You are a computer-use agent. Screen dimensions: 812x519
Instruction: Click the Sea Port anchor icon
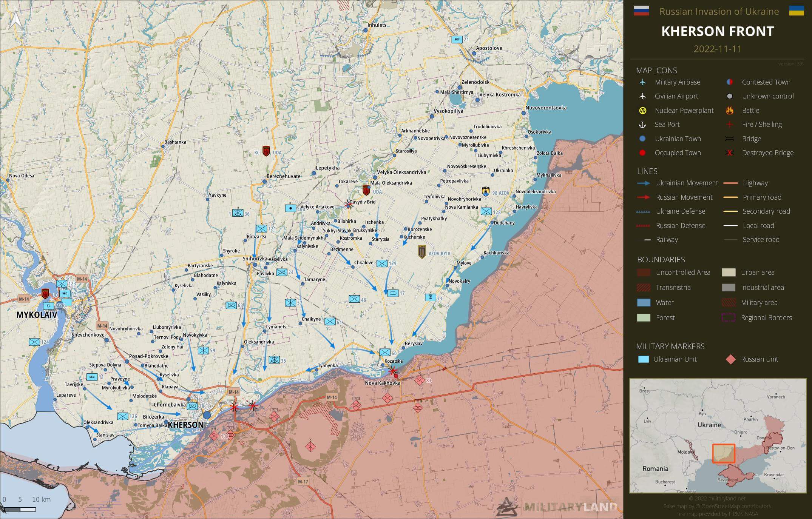tap(642, 125)
